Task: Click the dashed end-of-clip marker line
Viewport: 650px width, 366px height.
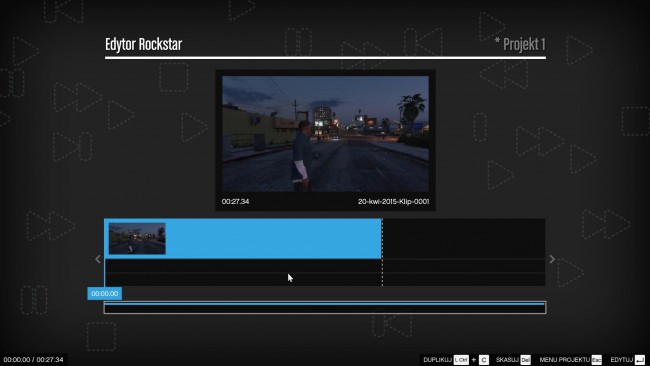Action: pyautogui.click(x=382, y=252)
